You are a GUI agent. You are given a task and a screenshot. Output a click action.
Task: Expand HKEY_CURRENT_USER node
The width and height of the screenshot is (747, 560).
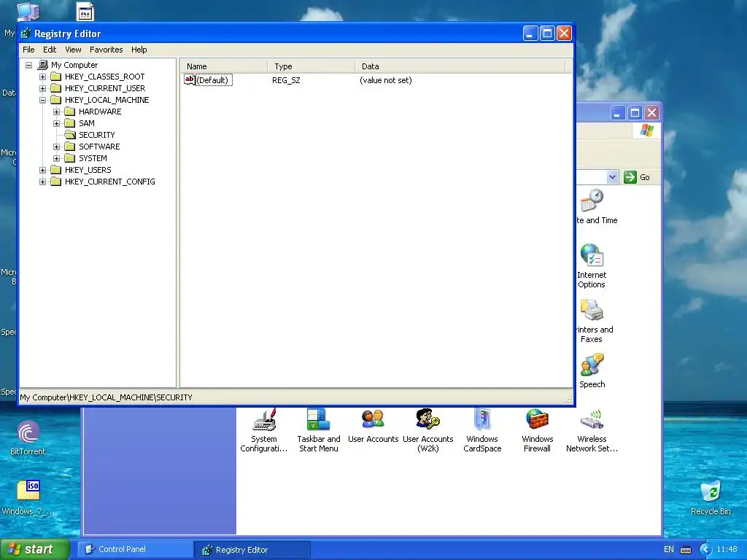click(43, 88)
